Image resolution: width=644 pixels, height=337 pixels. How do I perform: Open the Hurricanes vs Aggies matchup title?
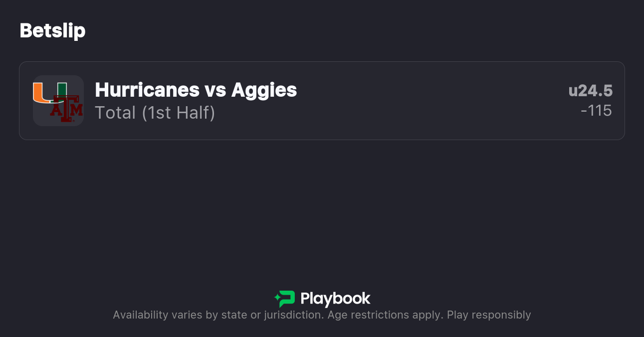[x=196, y=90]
